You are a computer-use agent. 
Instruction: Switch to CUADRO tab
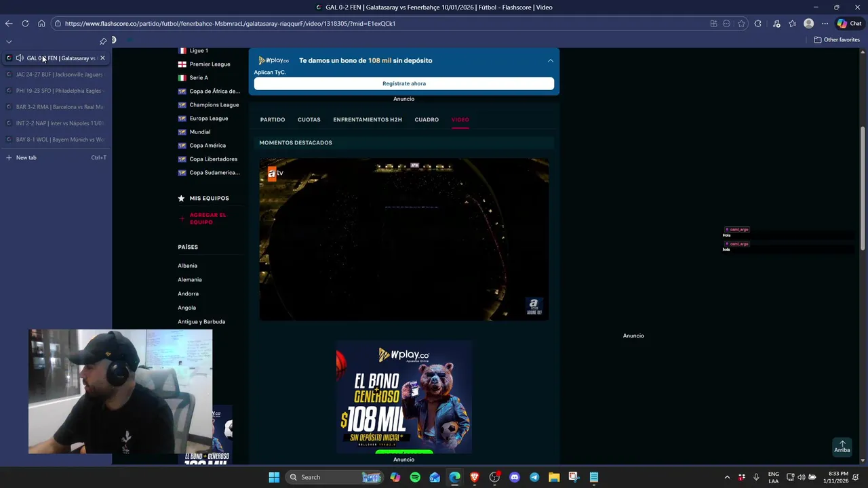coord(427,120)
